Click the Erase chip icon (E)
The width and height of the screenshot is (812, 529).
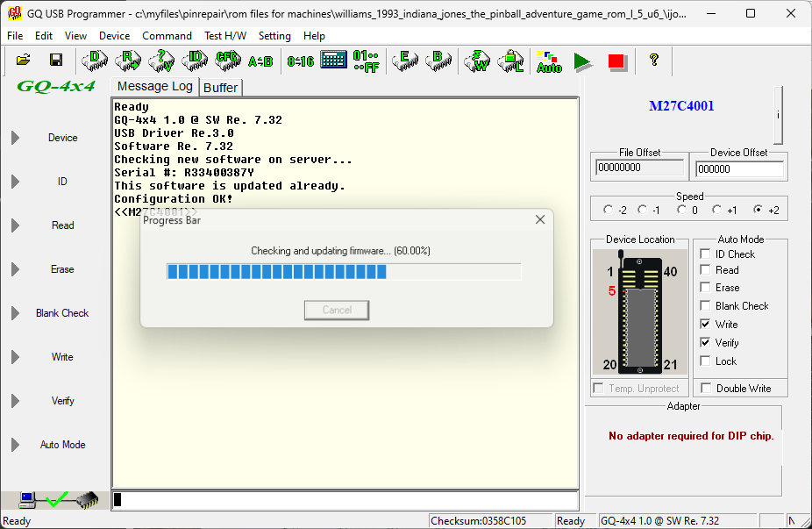(405, 61)
